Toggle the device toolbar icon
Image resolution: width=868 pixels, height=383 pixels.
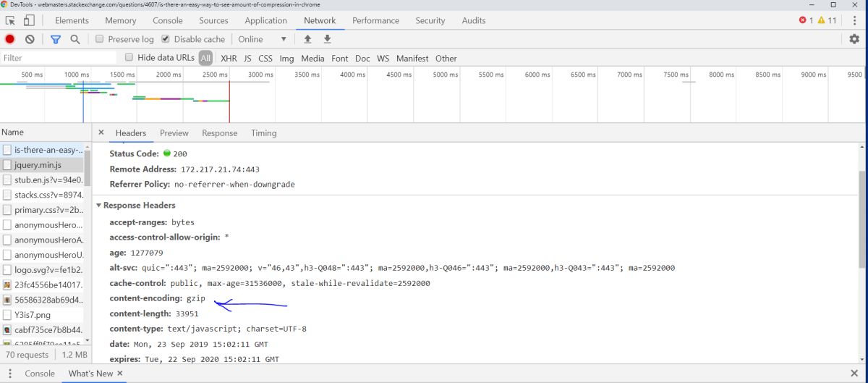29,21
